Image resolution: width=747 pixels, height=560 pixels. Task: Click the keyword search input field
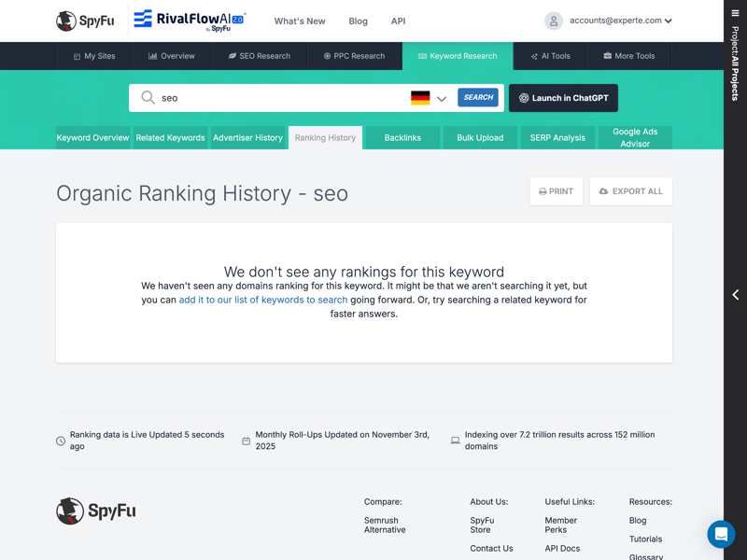pyautogui.click(x=280, y=98)
